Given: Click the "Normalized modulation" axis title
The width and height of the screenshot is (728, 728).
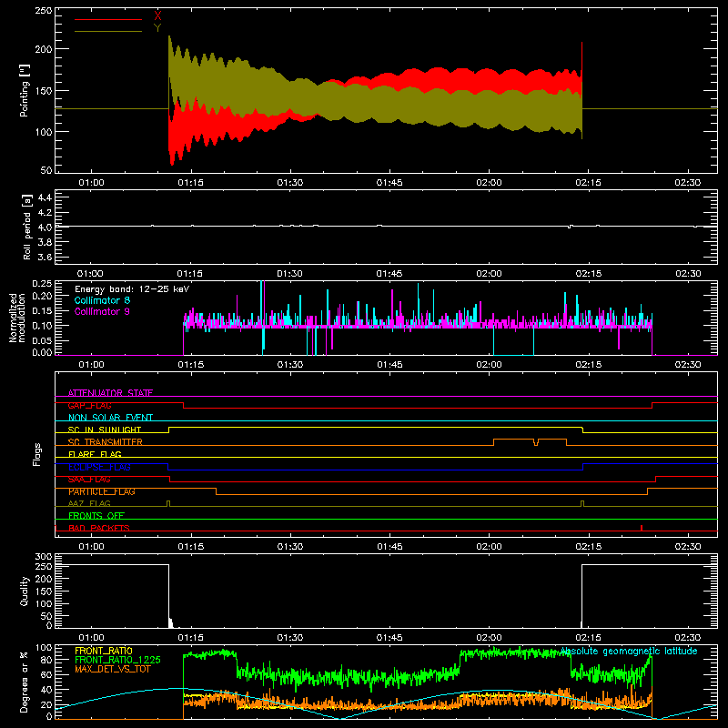Looking at the screenshot, I should [17, 318].
